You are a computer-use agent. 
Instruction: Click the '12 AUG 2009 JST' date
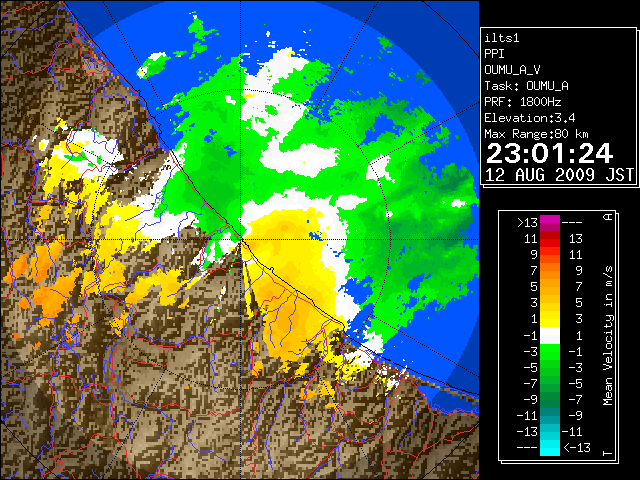click(559, 175)
